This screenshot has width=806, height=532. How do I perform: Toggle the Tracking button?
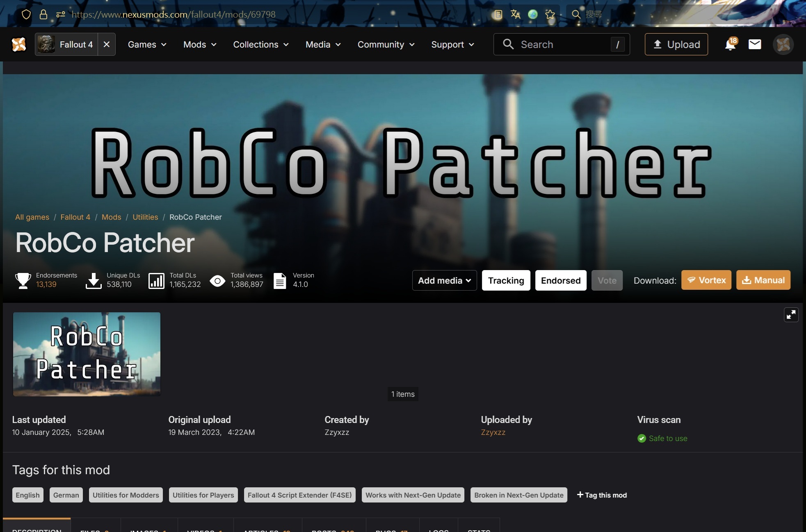[506, 280]
